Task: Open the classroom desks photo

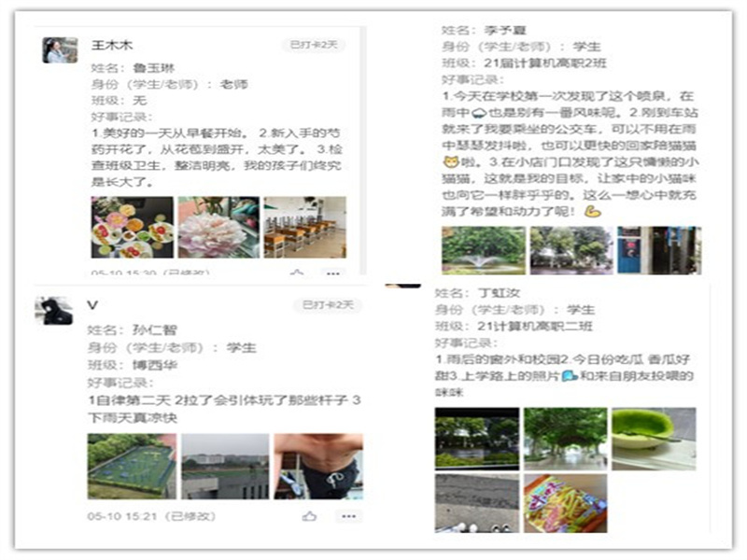Action: coord(304,227)
